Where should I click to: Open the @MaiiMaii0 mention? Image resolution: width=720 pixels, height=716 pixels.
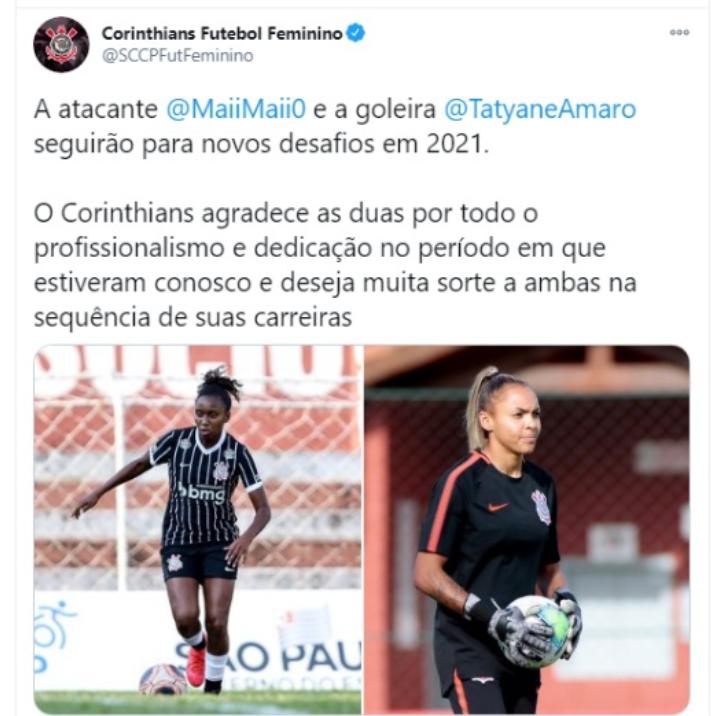pyautogui.click(x=236, y=109)
